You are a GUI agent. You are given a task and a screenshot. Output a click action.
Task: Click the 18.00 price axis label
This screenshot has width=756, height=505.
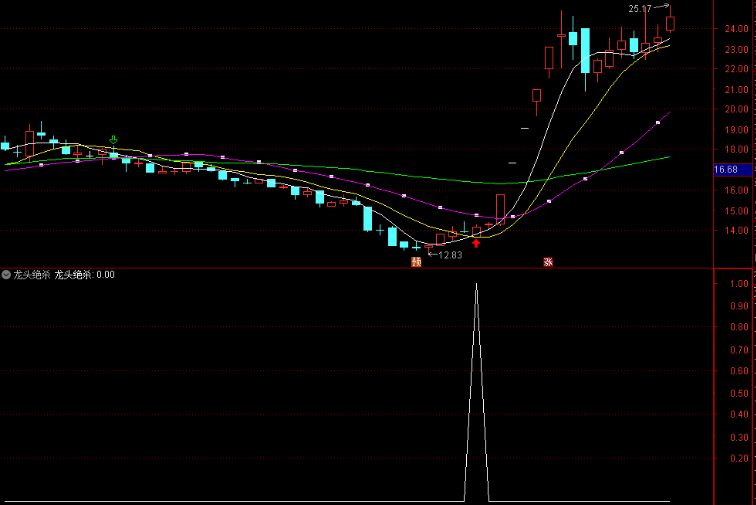click(736, 150)
